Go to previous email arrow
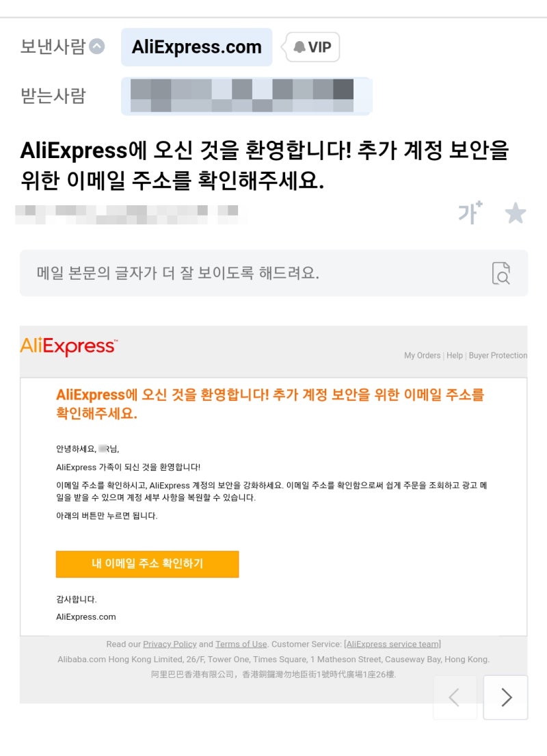Viewport: 547px width, 756px height. click(455, 698)
